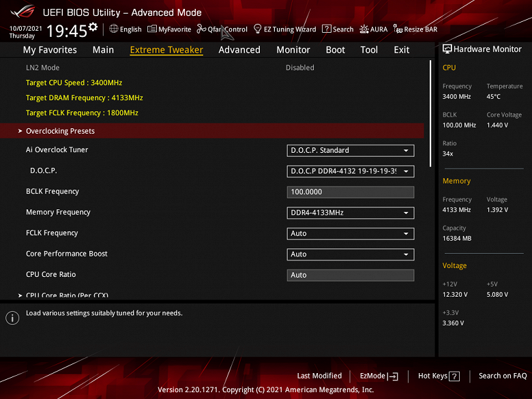Click the 10/07/2021 date text
Image resolution: width=532 pixels, height=399 pixels.
(26, 28)
